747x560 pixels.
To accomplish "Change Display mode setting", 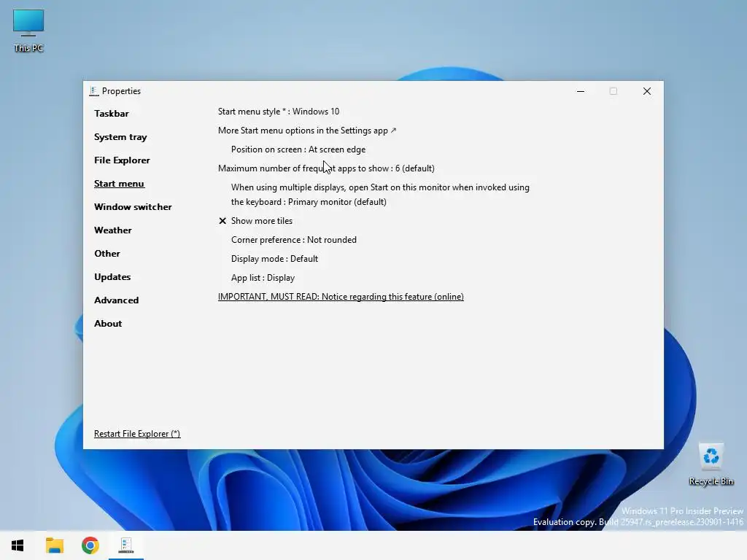I will (x=274, y=259).
